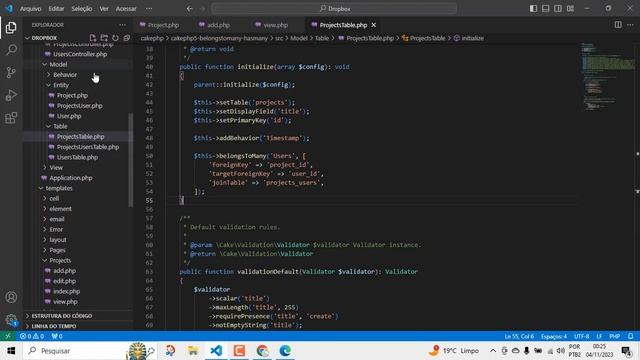This screenshot has height=360, width=640.
Task: Open the Run and Debug view
Action: 11,95
